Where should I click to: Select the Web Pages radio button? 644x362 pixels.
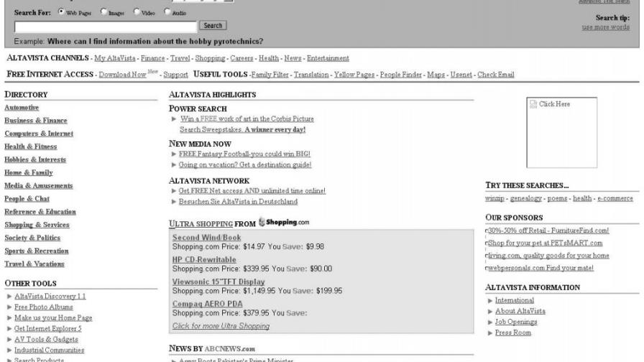pos(61,11)
